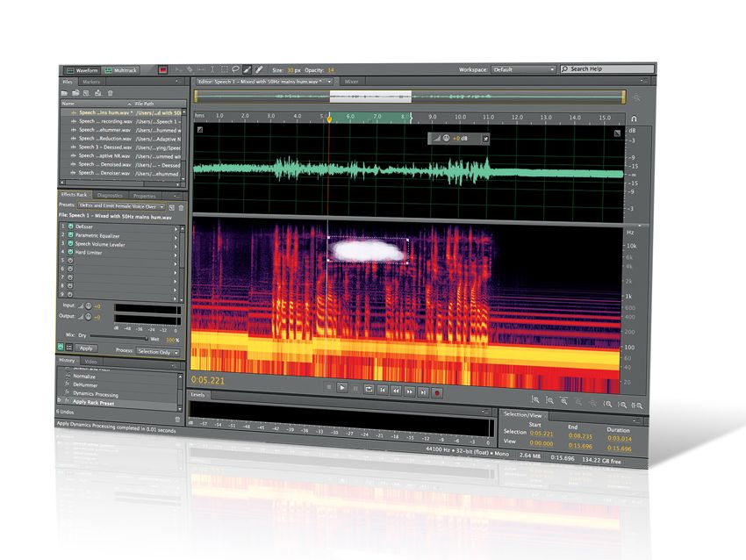Viewport: 746px width, 560px height.
Task: Open the rack Presets dropdown
Action: click(121, 206)
